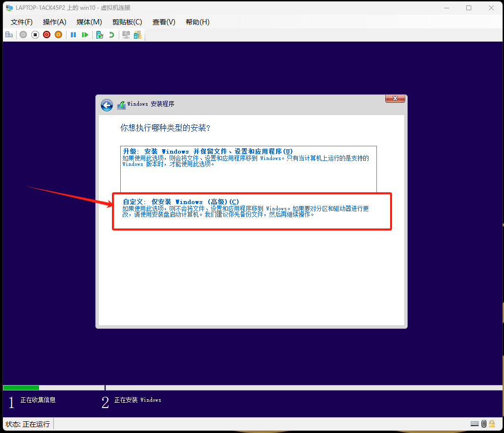Screen dimensions: 504x433
Task: Choose 升级: 安装 Windows 并保留文件 option
Action: (248, 169)
